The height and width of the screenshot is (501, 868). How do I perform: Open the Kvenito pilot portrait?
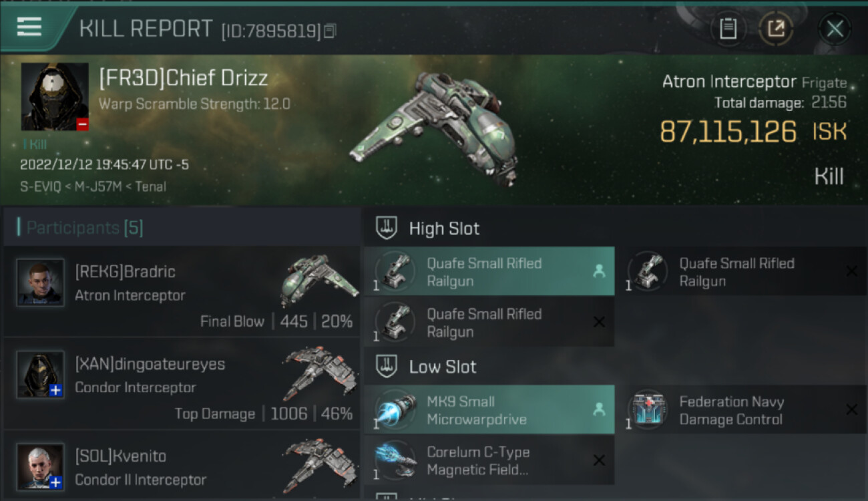point(41,467)
